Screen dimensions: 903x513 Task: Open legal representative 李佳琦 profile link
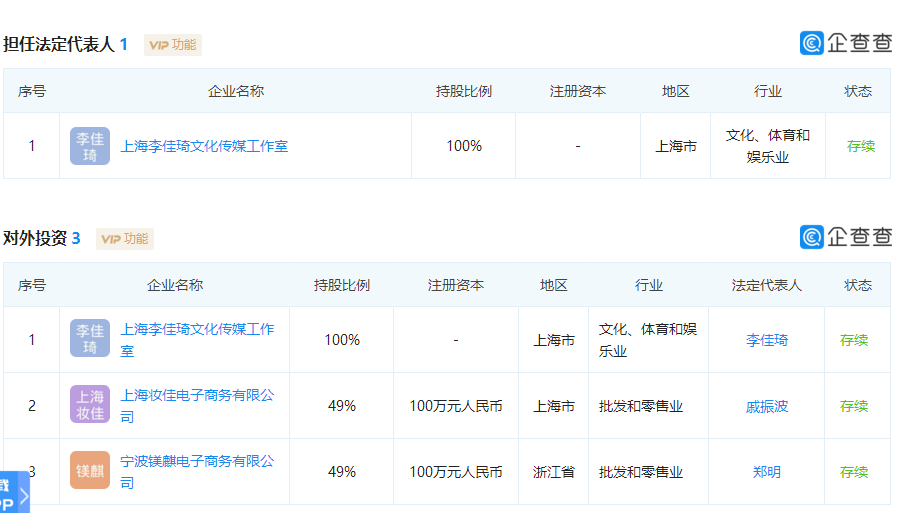click(x=767, y=340)
